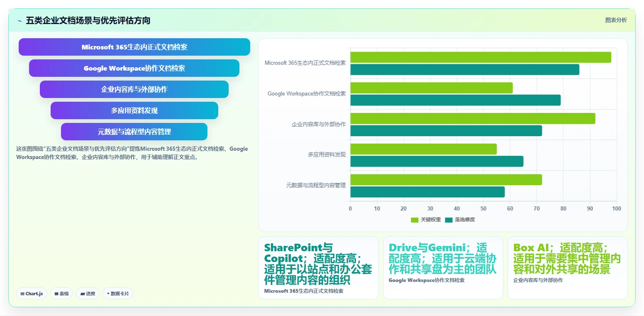Click light green bar for Microsoft 365生态内正式文档检索
644x316 pixels.
tap(481, 57)
